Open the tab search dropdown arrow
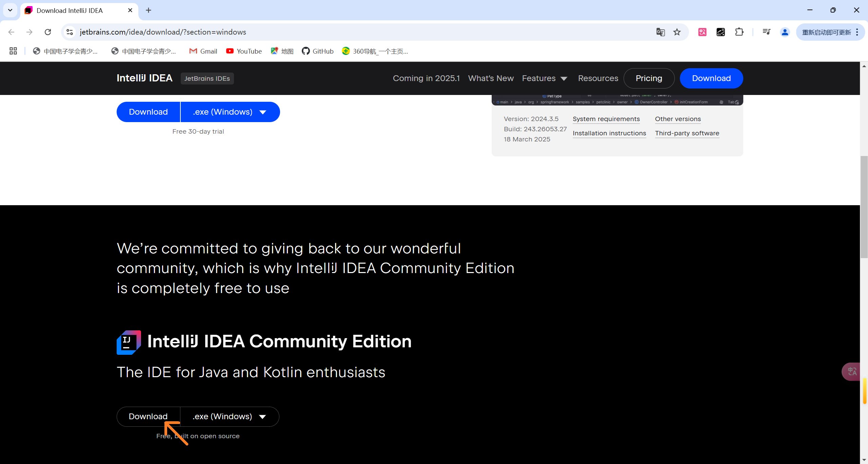The width and height of the screenshot is (868, 464). tap(10, 10)
